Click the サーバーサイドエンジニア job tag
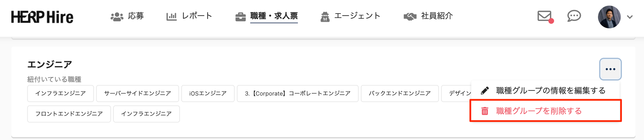 coord(137,94)
